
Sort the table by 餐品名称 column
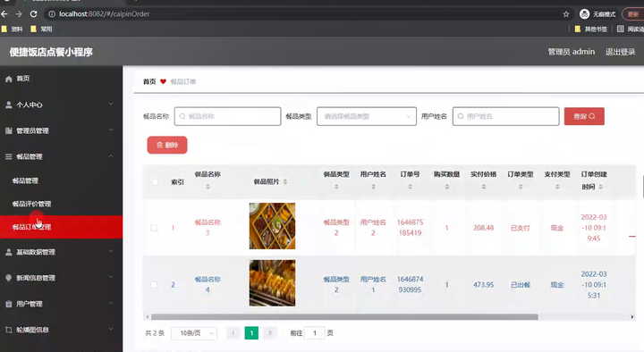(x=208, y=187)
